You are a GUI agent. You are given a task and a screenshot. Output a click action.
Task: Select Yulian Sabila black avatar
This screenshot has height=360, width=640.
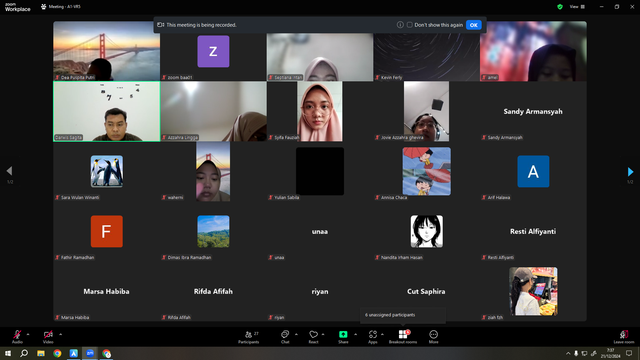click(320, 171)
